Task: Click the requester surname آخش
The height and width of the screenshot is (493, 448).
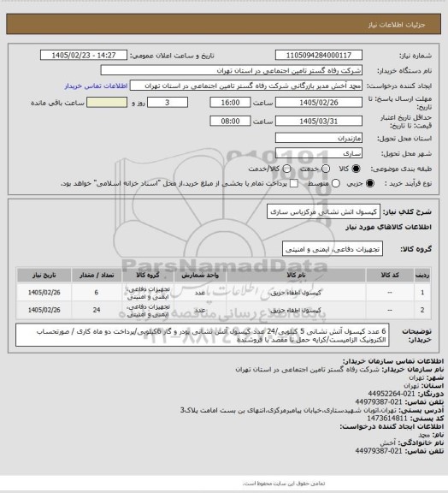Action: [x=386, y=443]
